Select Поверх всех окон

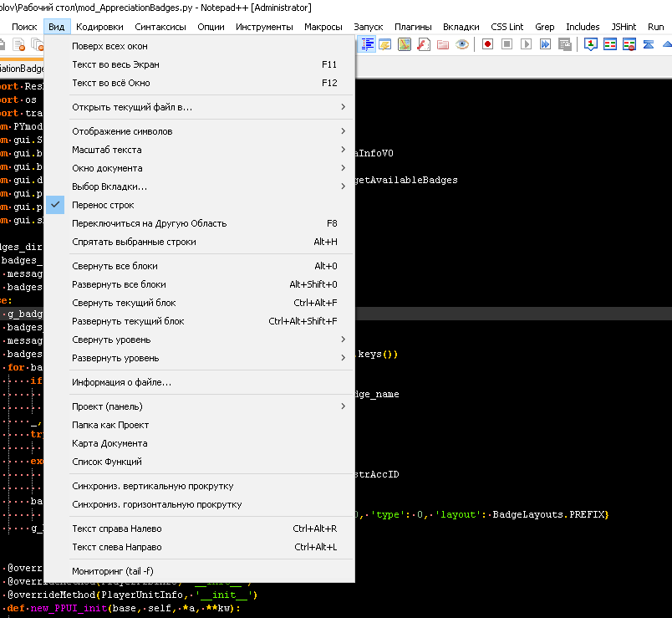(x=199, y=46)
